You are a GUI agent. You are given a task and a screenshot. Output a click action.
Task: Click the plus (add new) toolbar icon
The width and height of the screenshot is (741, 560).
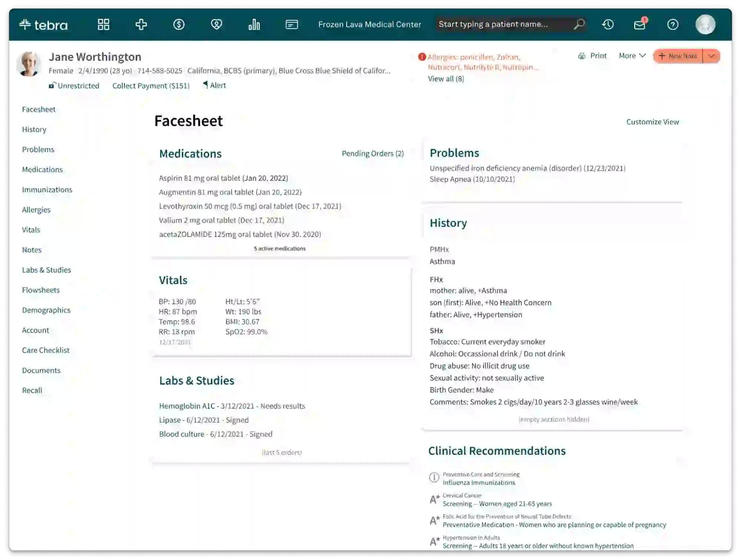pos(142,24)
